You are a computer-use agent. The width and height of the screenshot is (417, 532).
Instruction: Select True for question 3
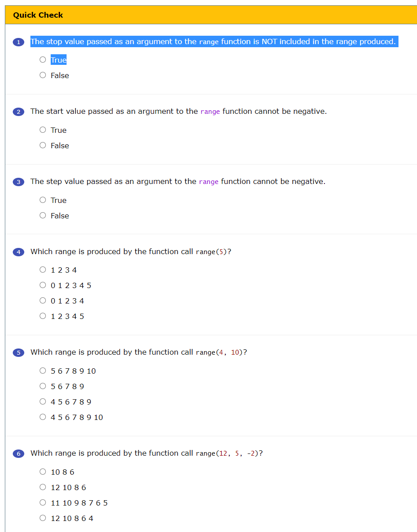click(42, 200)
